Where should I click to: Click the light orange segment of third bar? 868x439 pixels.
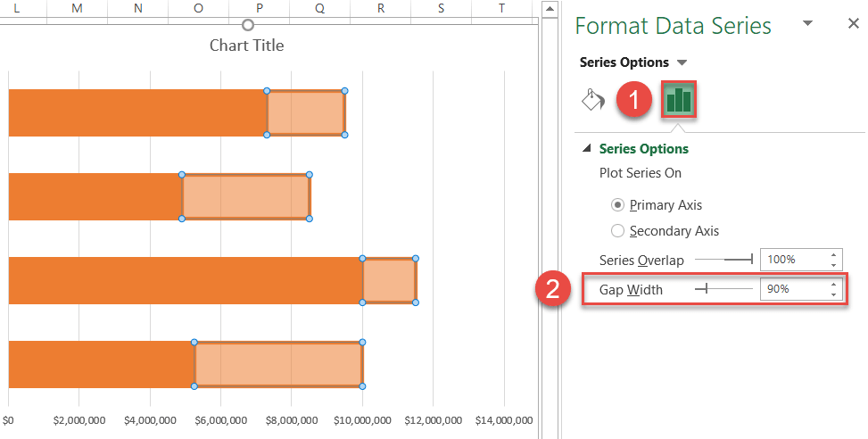pos(389,280)
